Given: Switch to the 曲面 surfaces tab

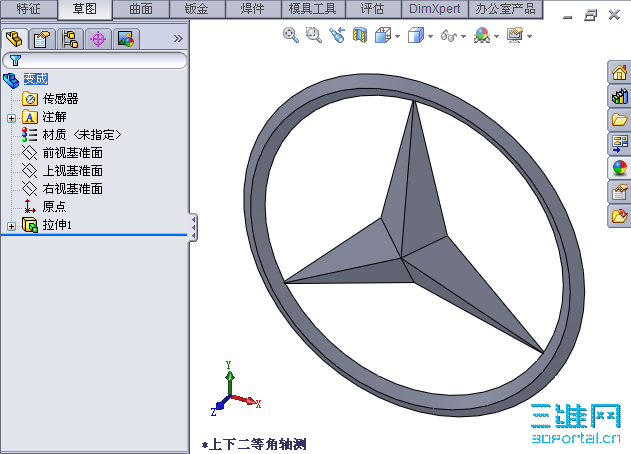Looking at the screenshot, I should (x=141, y=9).
